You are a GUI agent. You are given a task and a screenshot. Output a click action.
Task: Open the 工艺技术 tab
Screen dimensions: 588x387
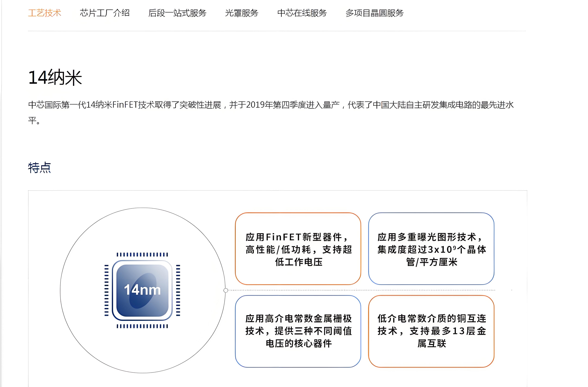click(45, 13)
